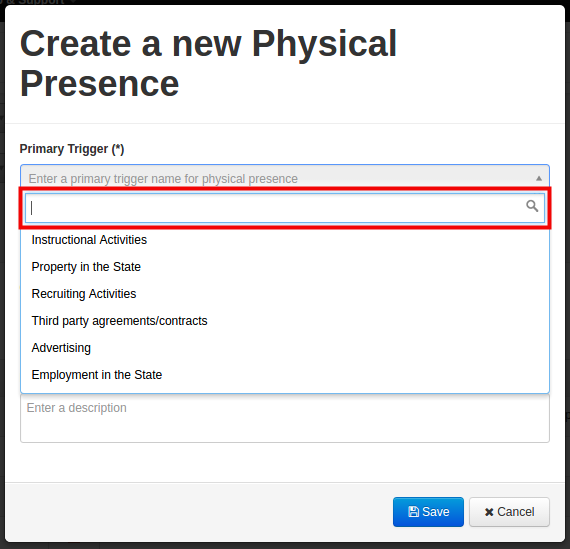Click the Enter a description text area
Screen dimensions: 570x549
coord(285,418)
